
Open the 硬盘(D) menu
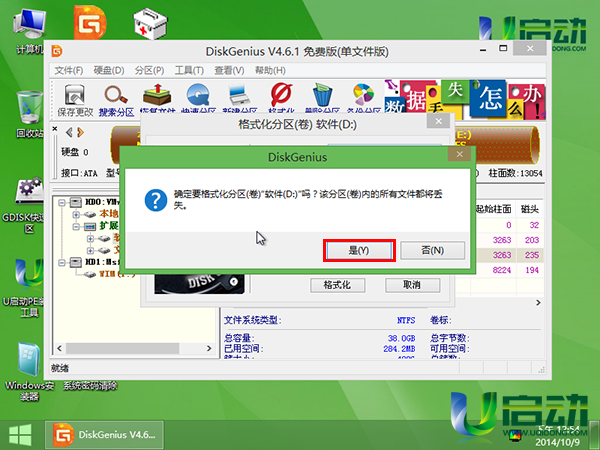109,70
